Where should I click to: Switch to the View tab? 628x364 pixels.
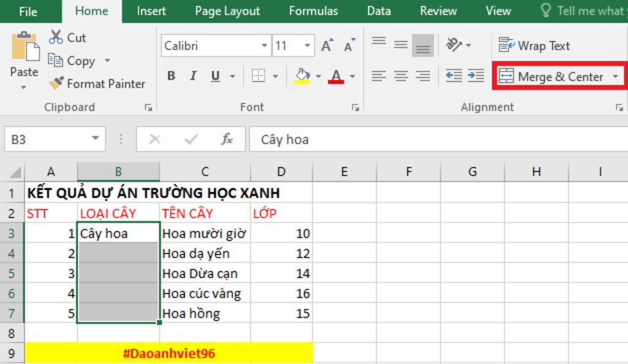click(498, 11)
